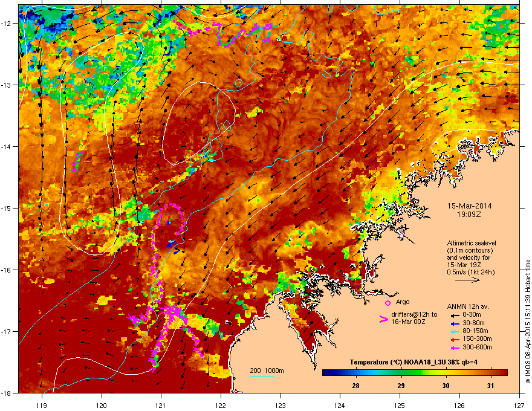Screen dimensions: 532x411
Task: Click the red 150-300m arrow legend symbol
Action: click(454, 339)
